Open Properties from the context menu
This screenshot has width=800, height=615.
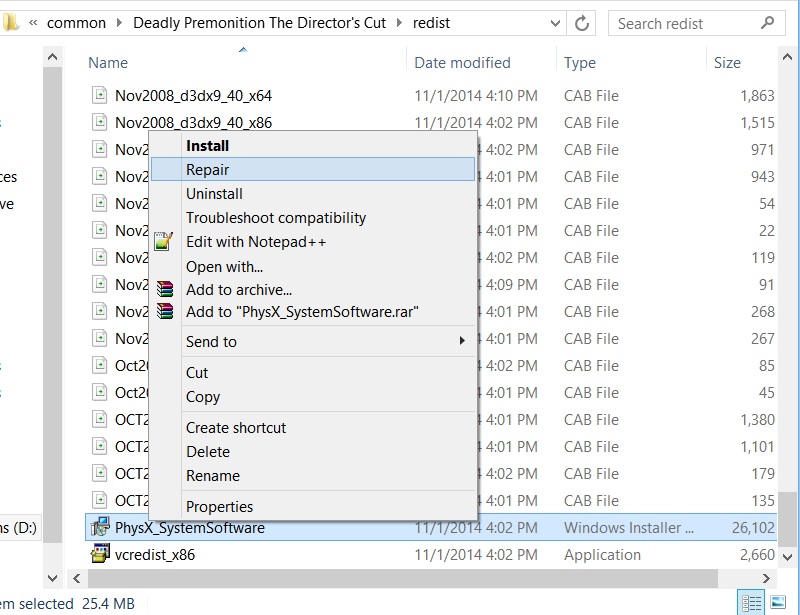coord(219,507)
